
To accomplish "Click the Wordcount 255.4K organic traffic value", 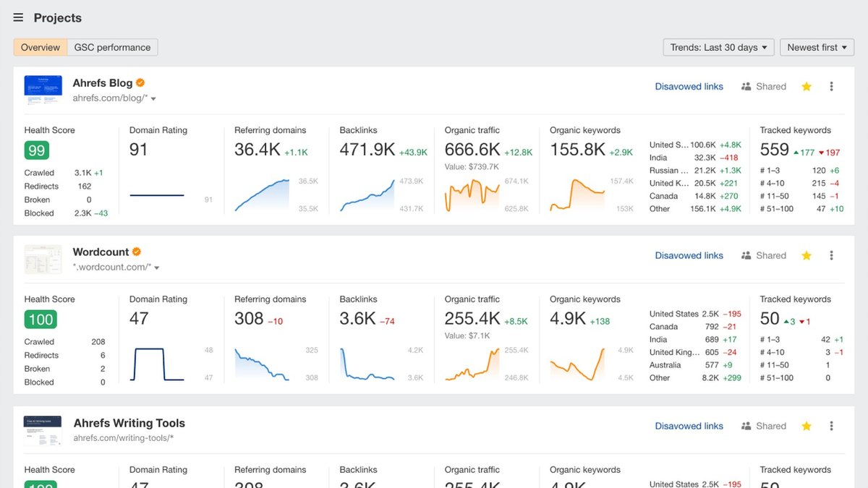I will click(472, 319).
